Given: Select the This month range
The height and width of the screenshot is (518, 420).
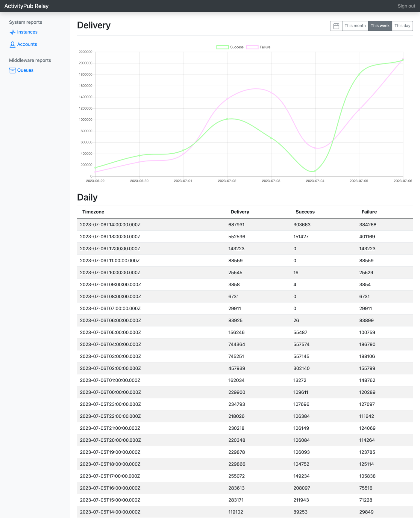Looking at the screenshot, I should click(x=355, y=26).
